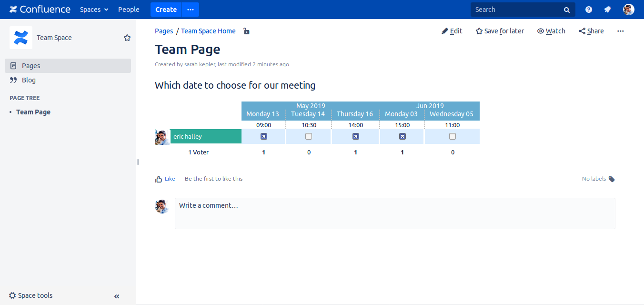Click the Team Space Home breadcrumb link
The image size is (644, 305).
[208, 31]
